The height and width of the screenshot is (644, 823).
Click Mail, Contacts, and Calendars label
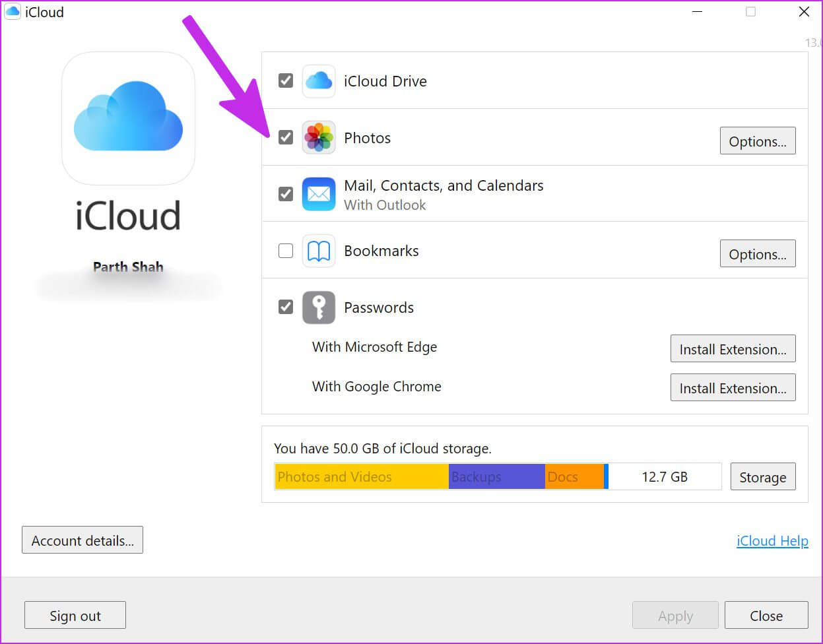(x=444, y=186)
